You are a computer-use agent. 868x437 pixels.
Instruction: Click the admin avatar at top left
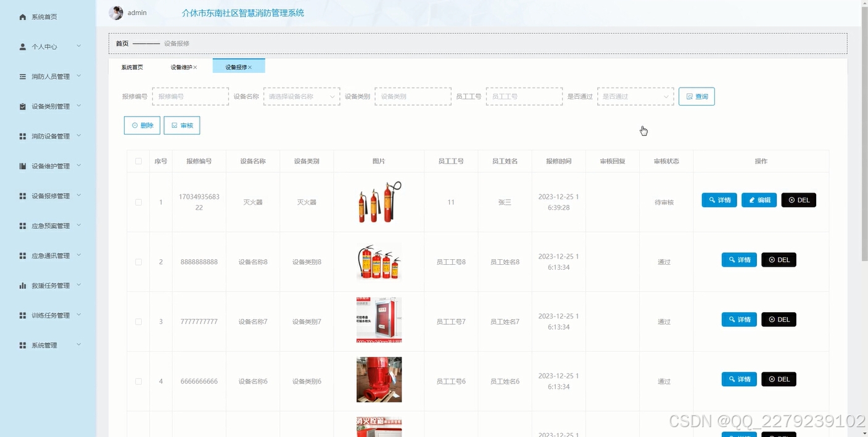coord(115,12)
